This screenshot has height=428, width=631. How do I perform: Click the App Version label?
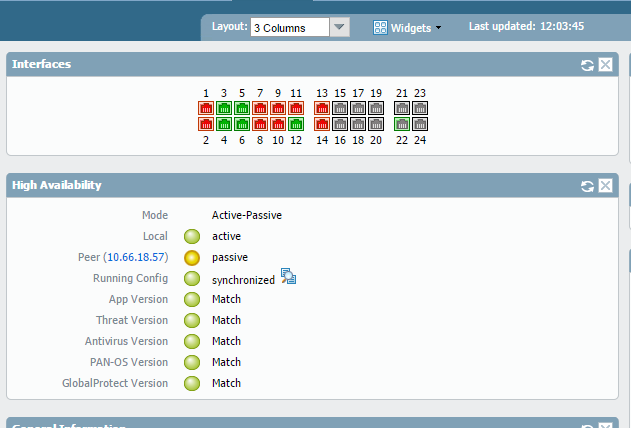138,299
